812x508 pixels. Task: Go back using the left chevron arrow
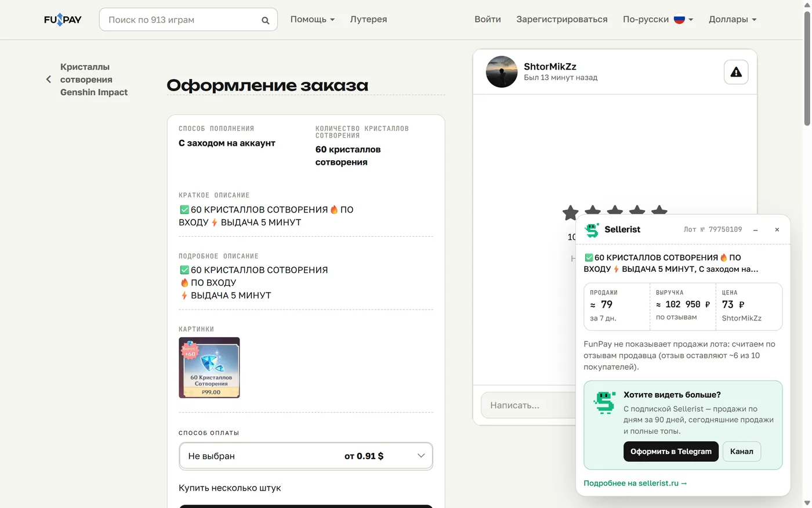click(x=49, y=80)
